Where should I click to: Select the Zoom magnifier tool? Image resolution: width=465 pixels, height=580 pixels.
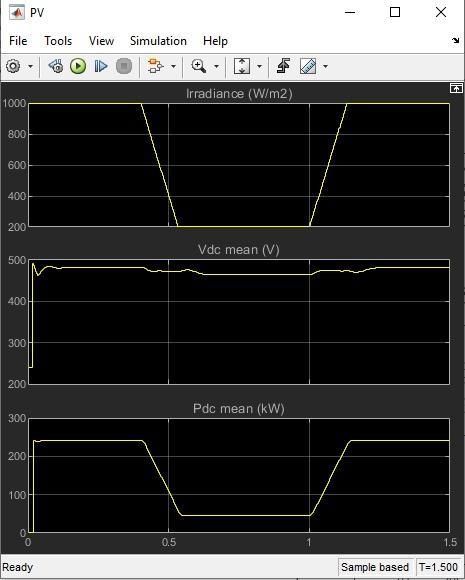pyautogui.click(x=199, y=67)
